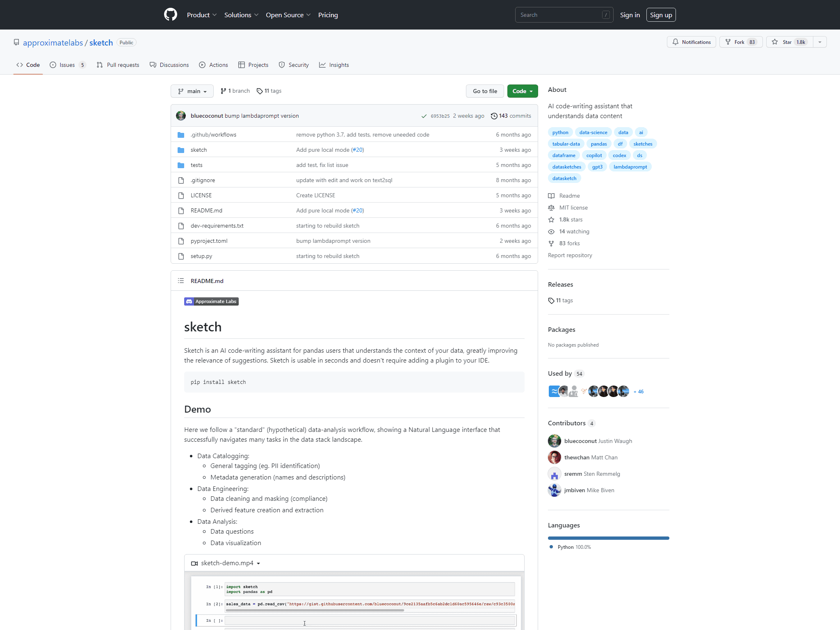This screenshot has height=630, width=840.
Task: Select the gpt3 topic tag
Action: pyautogui.click(x=597, y=167)
